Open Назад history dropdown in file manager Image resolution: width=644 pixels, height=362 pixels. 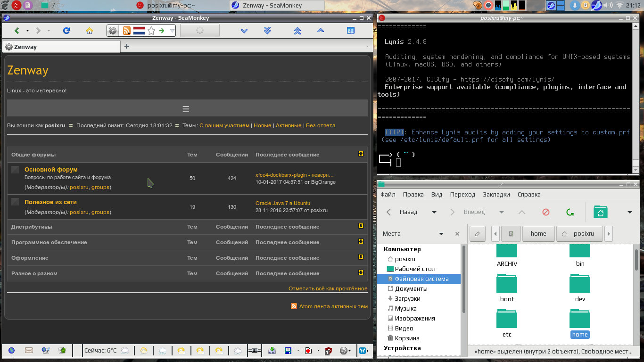point(434,212)
